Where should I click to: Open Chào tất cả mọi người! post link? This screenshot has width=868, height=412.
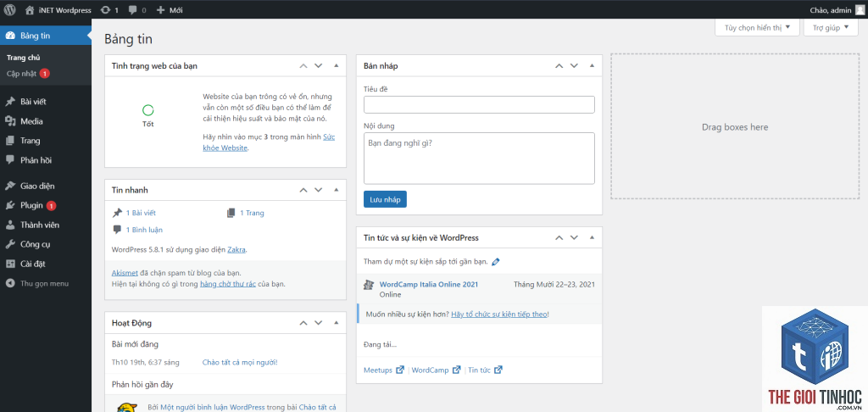tap(240, 362)
